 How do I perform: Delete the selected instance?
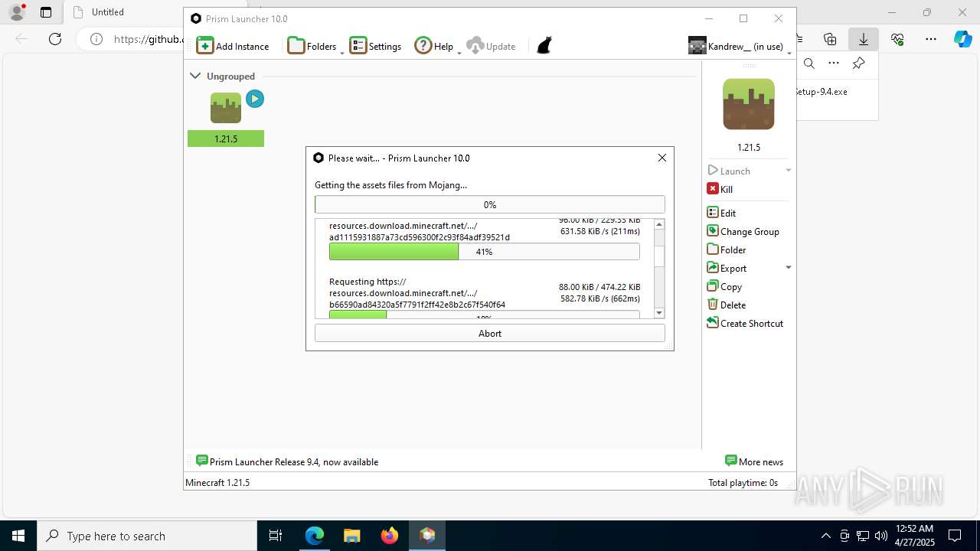pyautogui.click(x=727, y=305)
